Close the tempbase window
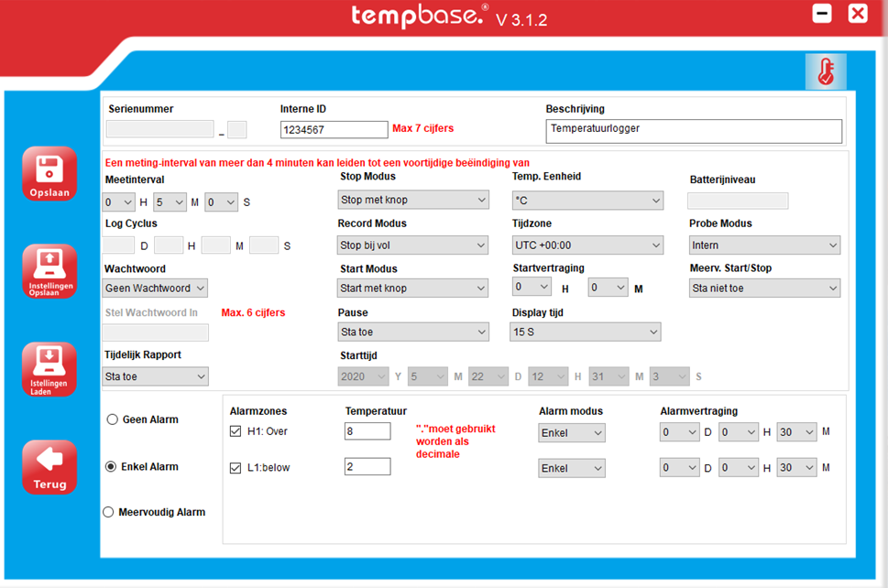888x588 pixels. (858, 13)
